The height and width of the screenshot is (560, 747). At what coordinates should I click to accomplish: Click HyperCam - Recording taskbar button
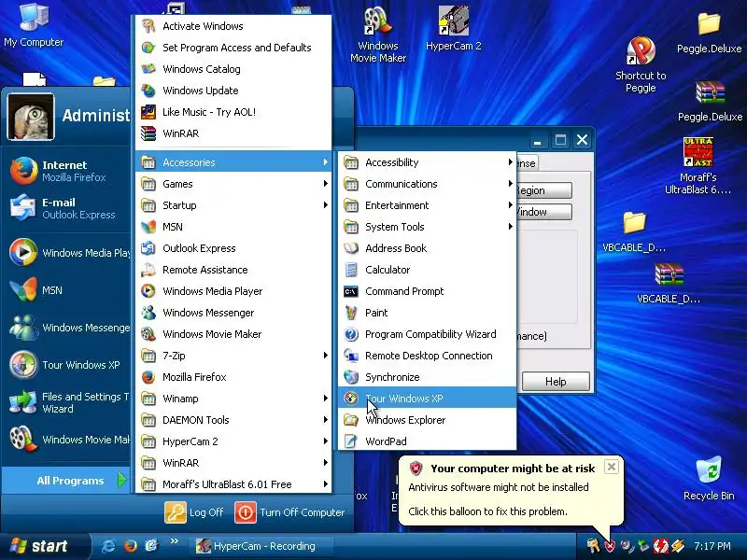264,546
